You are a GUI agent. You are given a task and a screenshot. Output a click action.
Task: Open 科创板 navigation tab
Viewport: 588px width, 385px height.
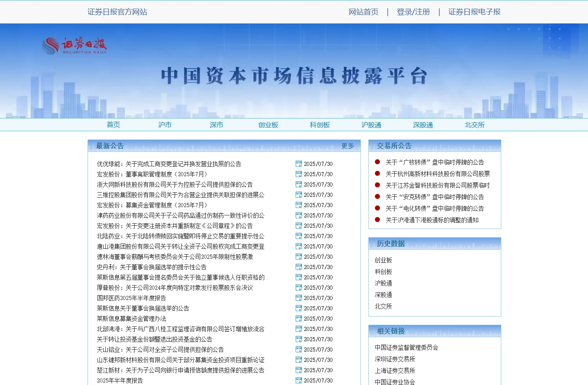coord(320,125)
